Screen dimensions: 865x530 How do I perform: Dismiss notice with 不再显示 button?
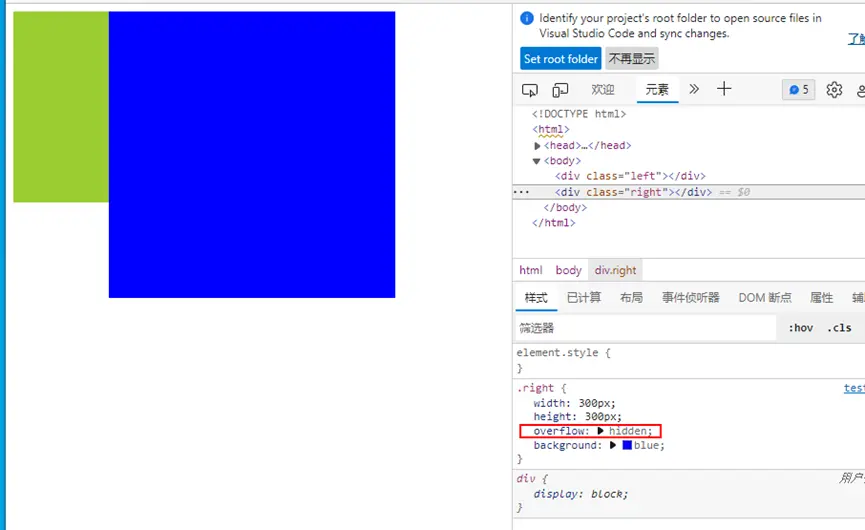click(x=632, y=58)
